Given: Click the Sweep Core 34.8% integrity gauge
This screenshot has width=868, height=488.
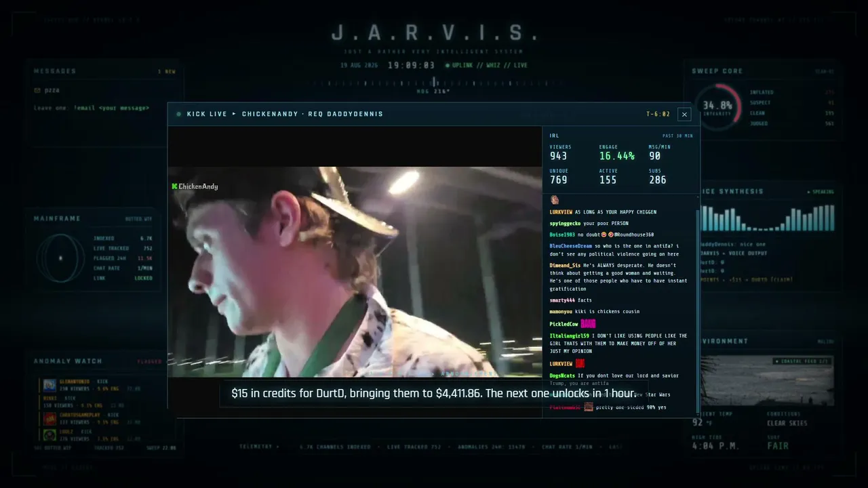Looking at the screenshot, I should pyautogui.click(x=717, y=107).
